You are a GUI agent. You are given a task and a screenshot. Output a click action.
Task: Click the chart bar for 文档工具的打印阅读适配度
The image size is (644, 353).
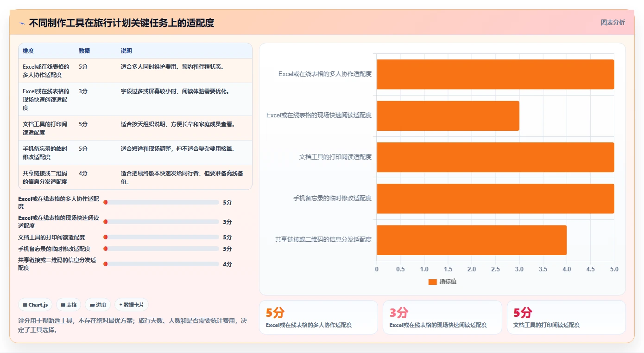pos(495,157)
